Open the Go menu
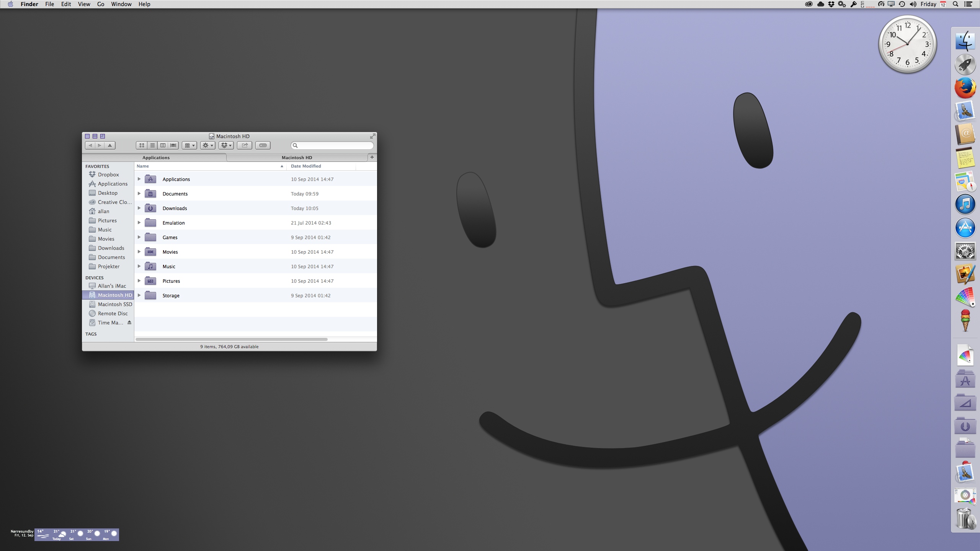980x551 pixels. point(101,4)
